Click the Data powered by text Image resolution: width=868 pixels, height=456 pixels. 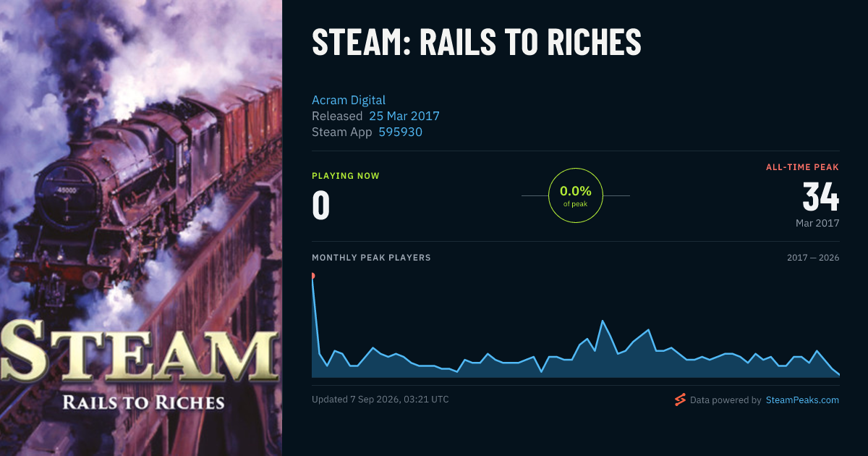click(726, 400)
